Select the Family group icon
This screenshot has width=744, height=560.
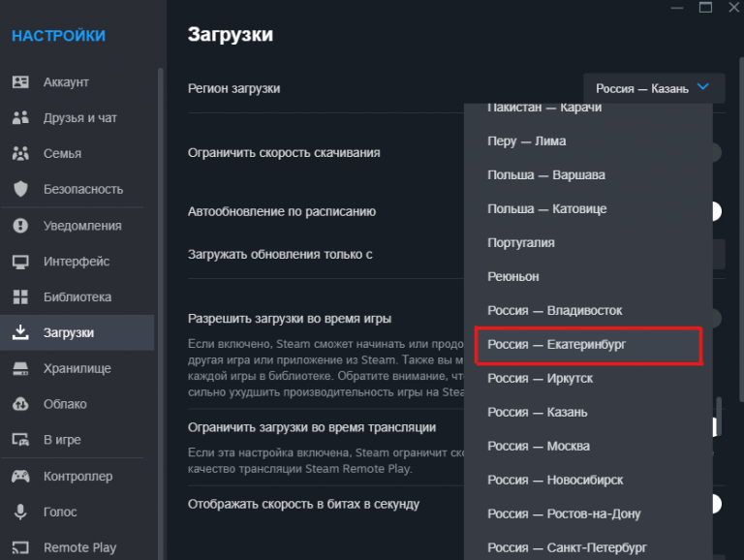pyautogui.click(x=20, y=154)
